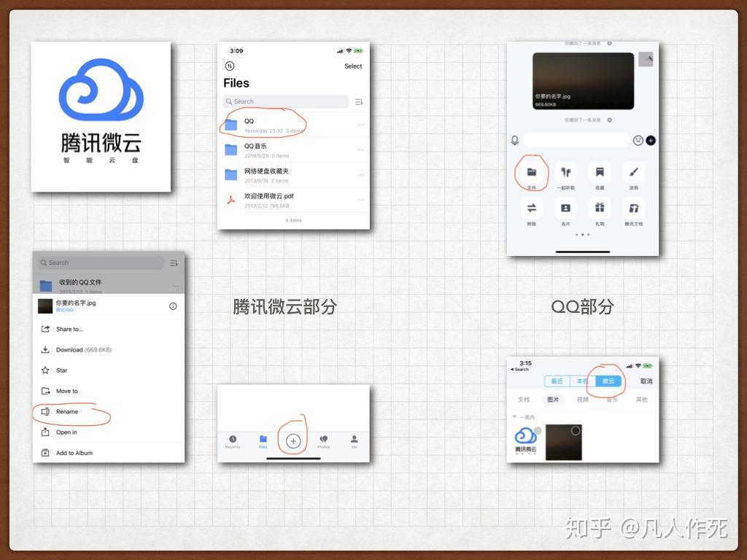Viewport: 747px width, 560px height.
Task: Open the 你要的名字.jpg image message in chat
Action: tap(583, 81)
